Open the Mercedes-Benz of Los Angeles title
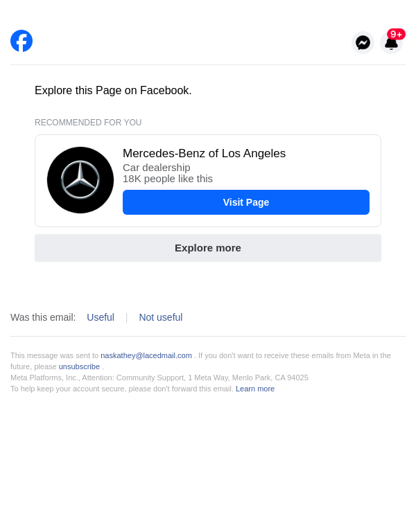The image size is (416, 532). [204, 154]
